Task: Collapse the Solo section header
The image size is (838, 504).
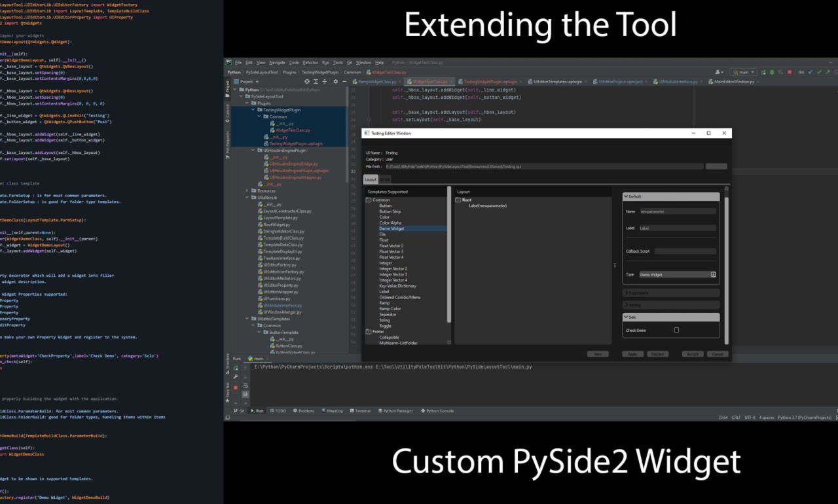Action: pyautogui.click(x=626, y=317)
